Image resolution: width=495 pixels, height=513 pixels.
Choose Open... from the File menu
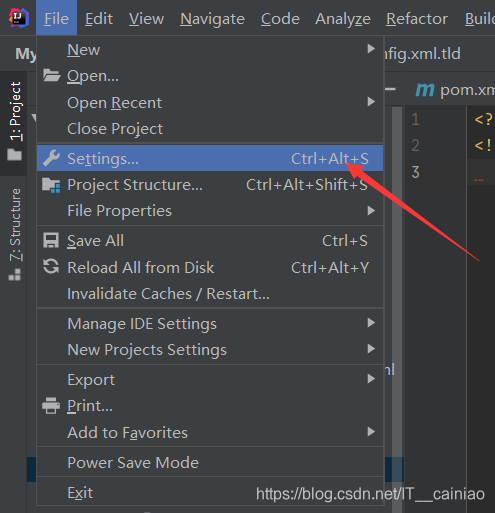click(x=210, y=76)
